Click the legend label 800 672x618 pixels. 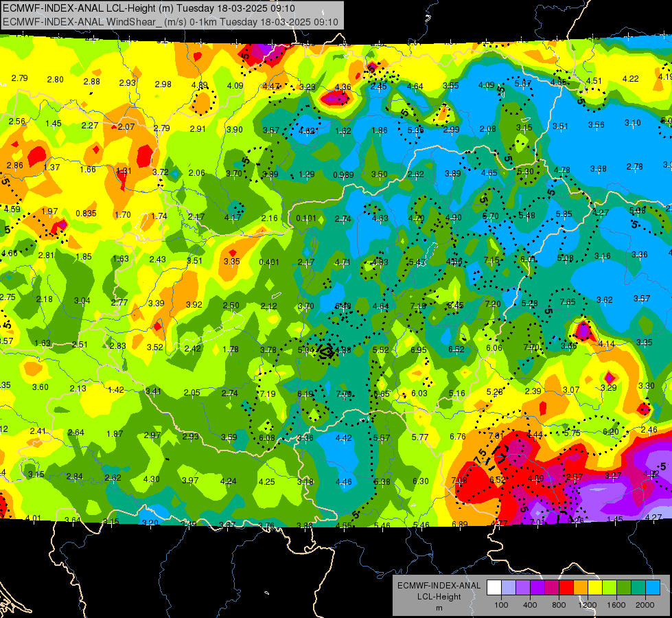click(x=559, y=605)
